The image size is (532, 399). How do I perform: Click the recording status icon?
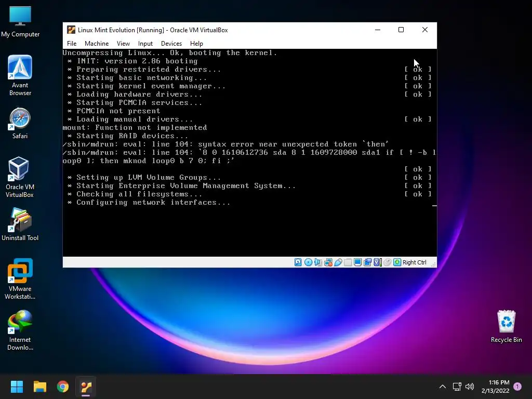[367, 262]
